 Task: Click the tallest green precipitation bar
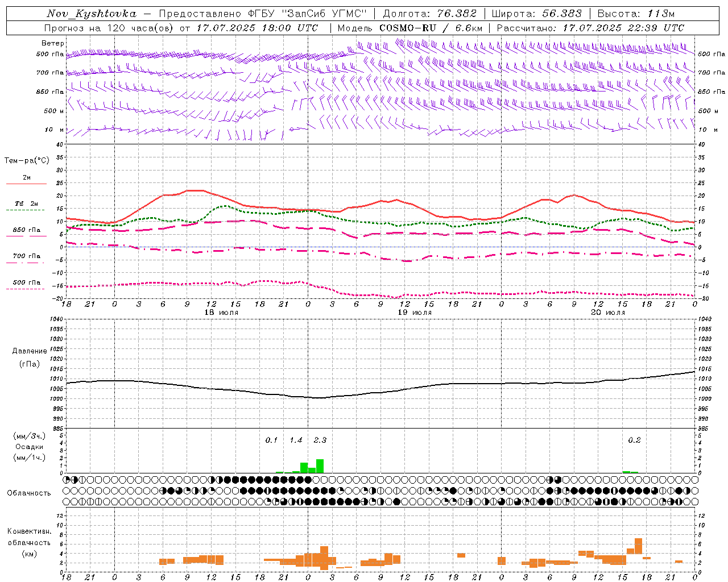pos(320,466)
